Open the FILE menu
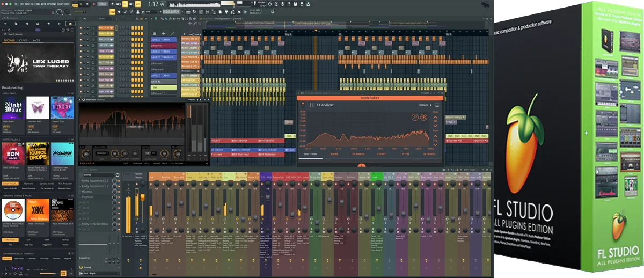Image resolution: width=644 pixels, height=278 pixels. (17, 4)
